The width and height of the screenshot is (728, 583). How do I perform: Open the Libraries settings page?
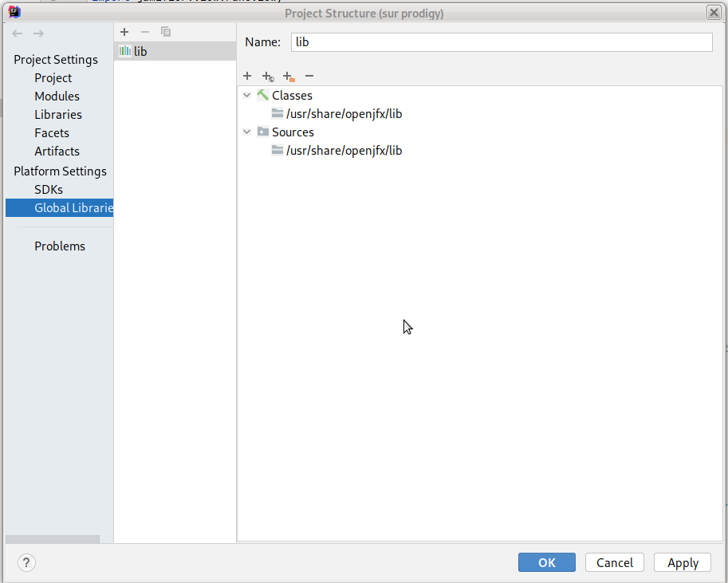(x=58, y=114)
